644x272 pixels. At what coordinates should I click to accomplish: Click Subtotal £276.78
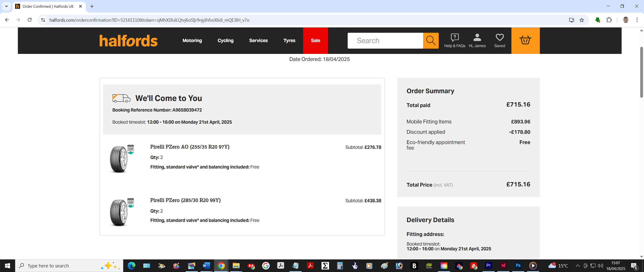click(x=363, y=147)
